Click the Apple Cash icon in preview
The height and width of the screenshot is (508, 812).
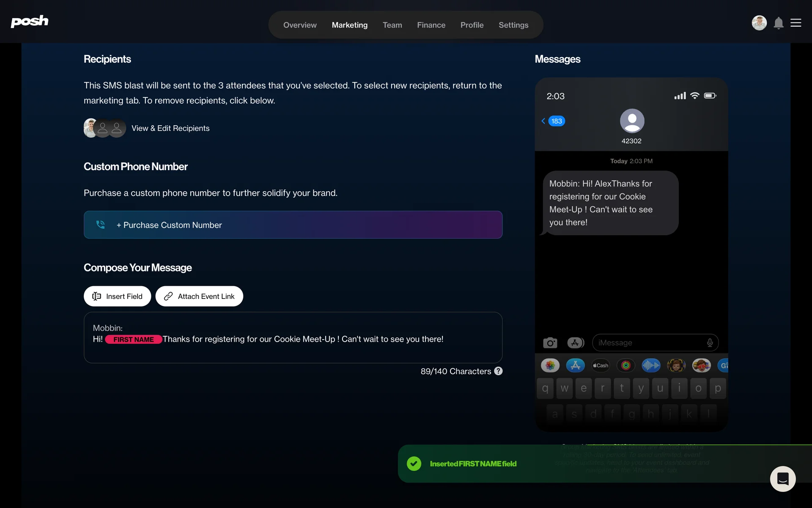coord(601,365)
